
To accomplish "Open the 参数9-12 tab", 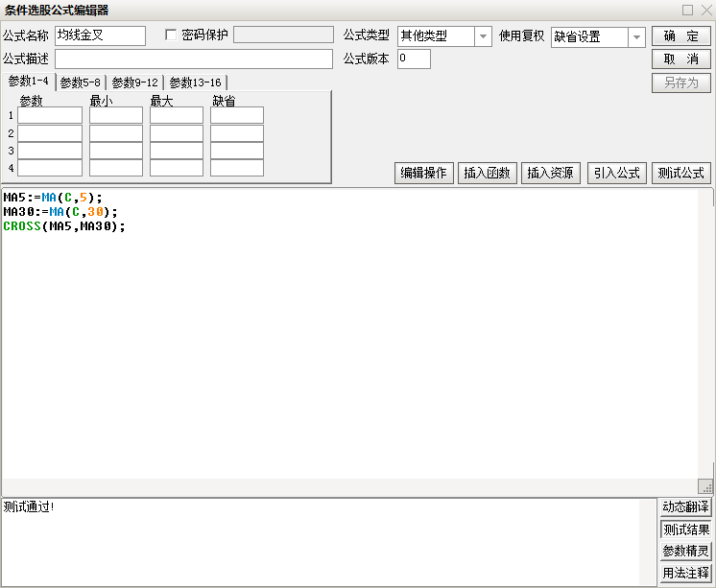I will pyautogui.click(x=134, y=82).
